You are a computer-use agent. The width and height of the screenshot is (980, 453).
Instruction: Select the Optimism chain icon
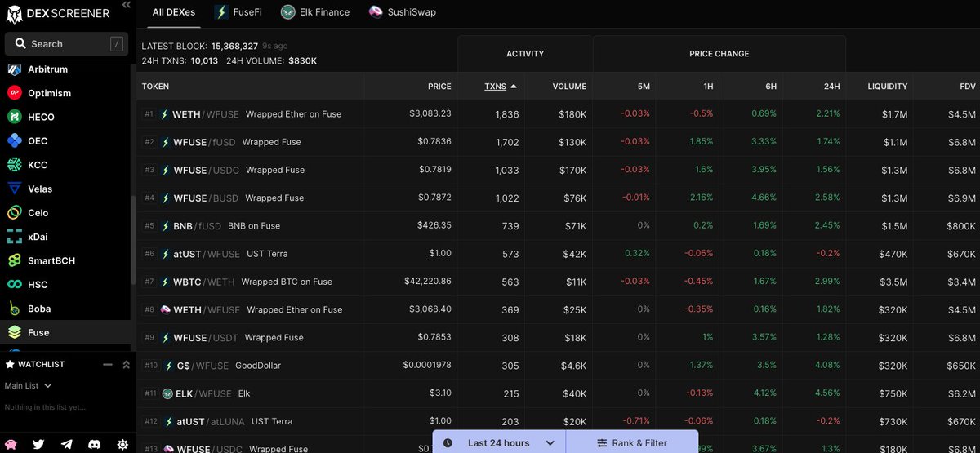(15, 93)
